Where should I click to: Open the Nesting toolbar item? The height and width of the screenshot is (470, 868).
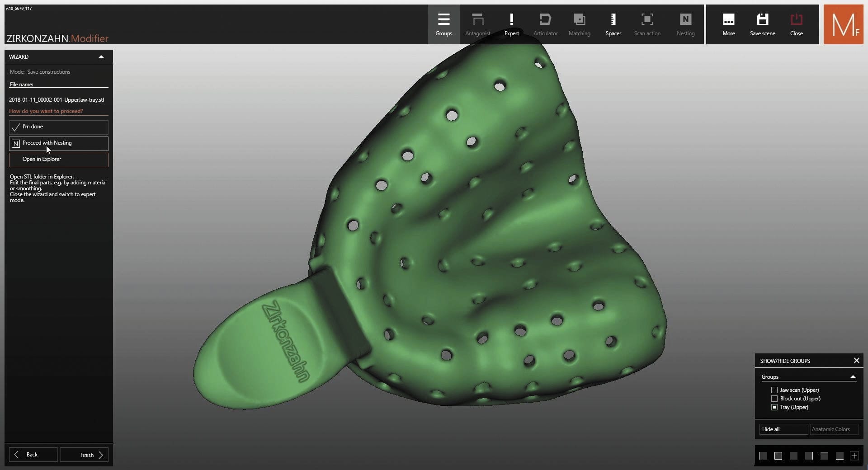click(x=685, y=24)
